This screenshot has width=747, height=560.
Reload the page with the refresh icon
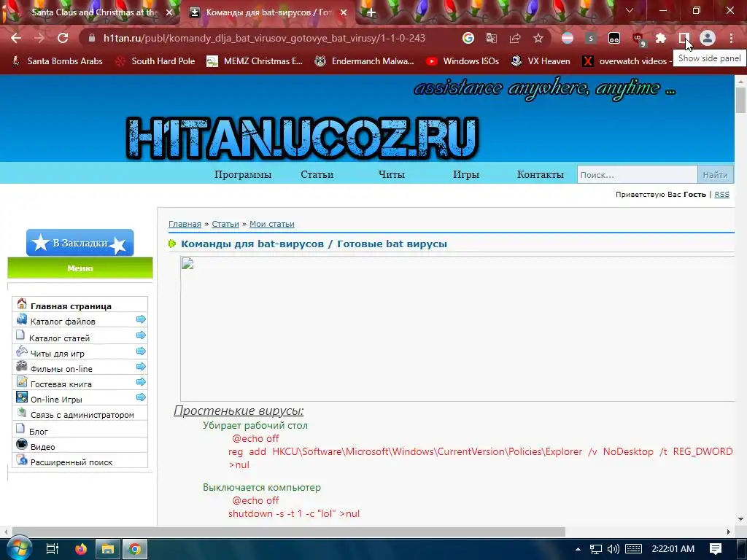point(63,38)
